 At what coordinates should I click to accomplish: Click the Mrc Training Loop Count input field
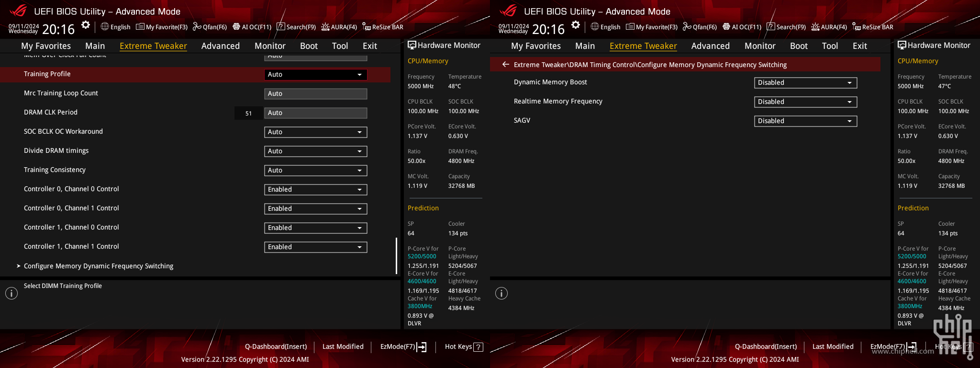316,94
